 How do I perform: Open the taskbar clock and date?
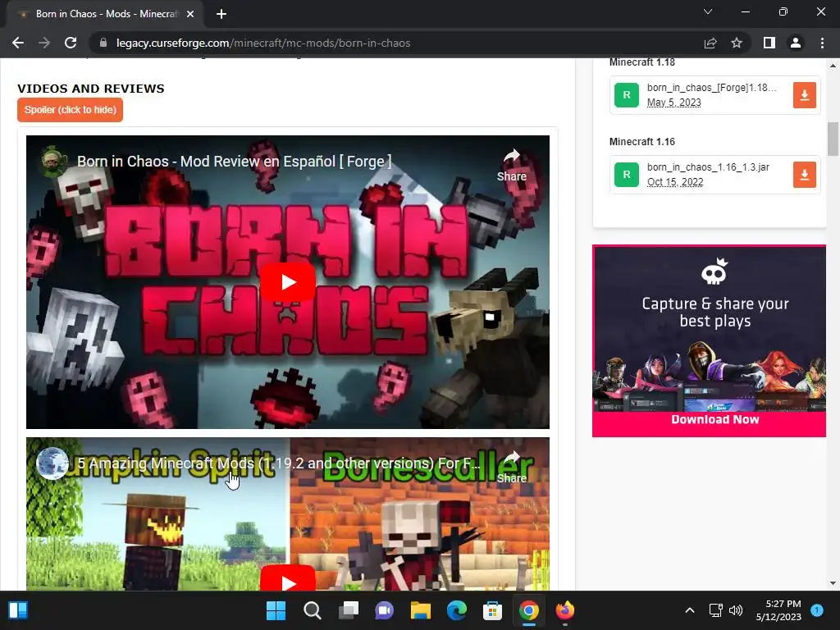click(778, 610)
